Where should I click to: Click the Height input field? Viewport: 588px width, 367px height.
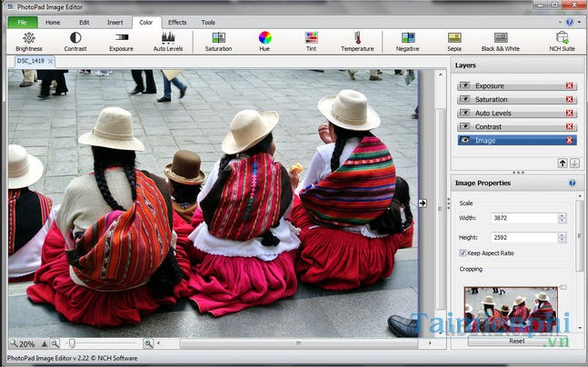tap(524, 237)
